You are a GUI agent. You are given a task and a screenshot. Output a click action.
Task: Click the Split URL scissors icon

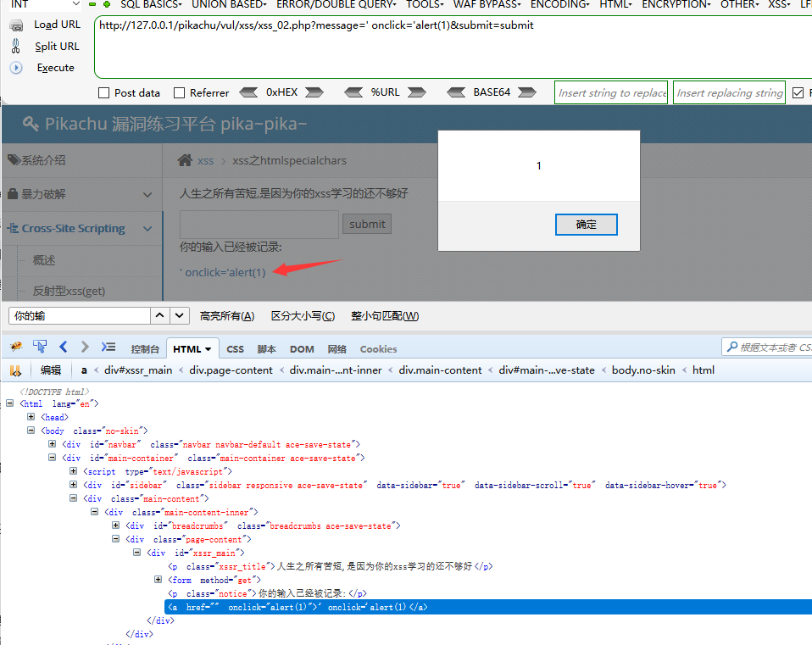tap(16, 46)
